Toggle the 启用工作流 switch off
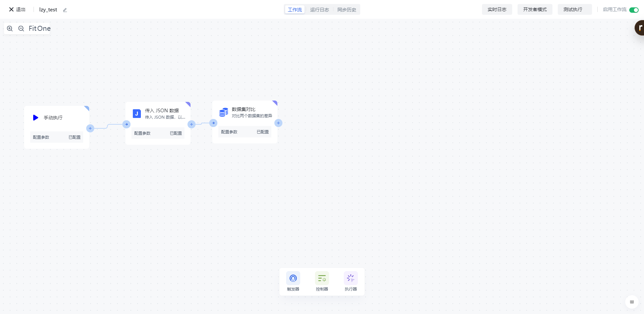This screenshot has height=314, width=644. pos(634,10)
